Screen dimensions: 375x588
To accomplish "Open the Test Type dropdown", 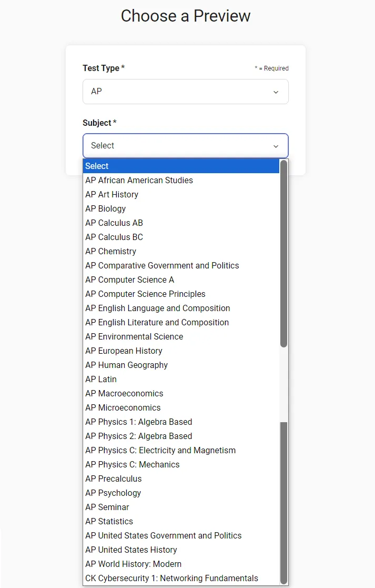I will 185,92.
